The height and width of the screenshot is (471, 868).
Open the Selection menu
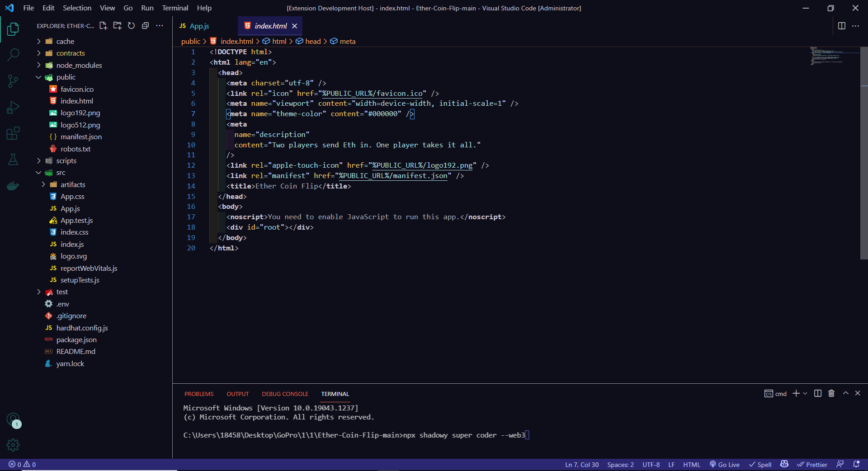coord(77,8)
